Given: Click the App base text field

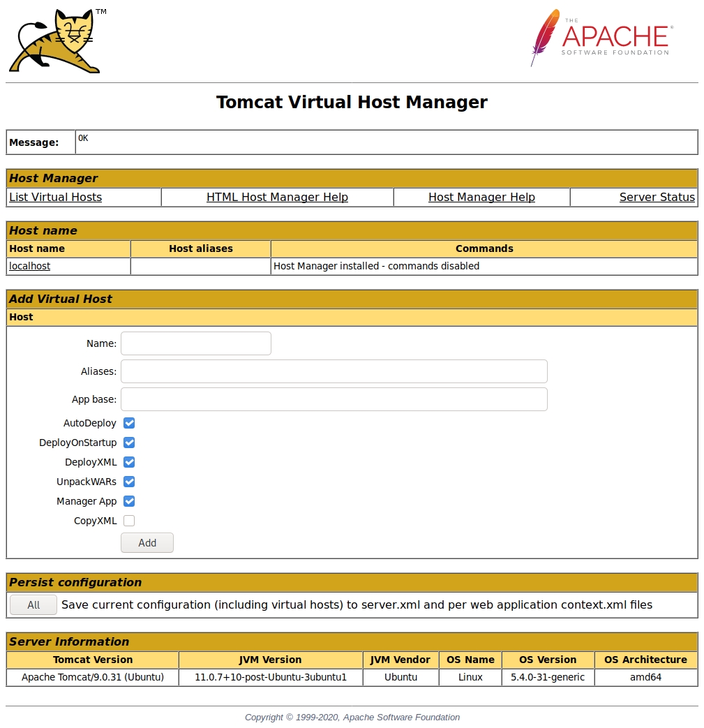Looking at the screenshot, I should pos(334,399).
